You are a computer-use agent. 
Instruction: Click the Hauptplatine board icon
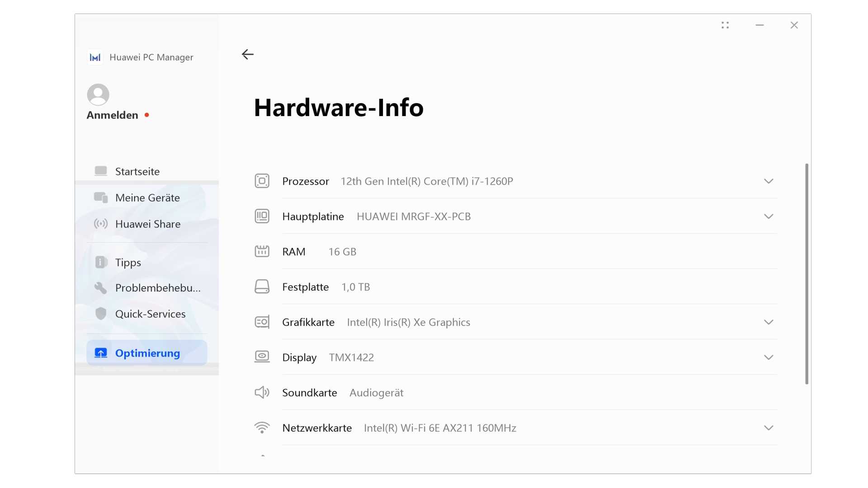tap(262, 216)
